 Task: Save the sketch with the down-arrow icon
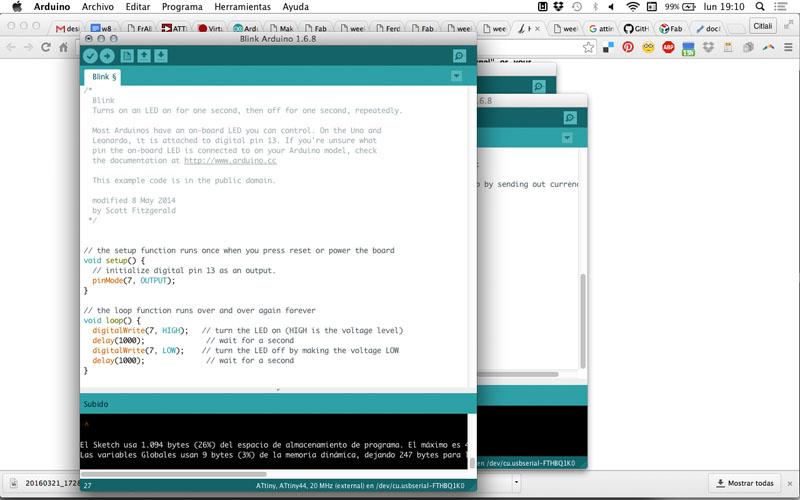[161, 56]
